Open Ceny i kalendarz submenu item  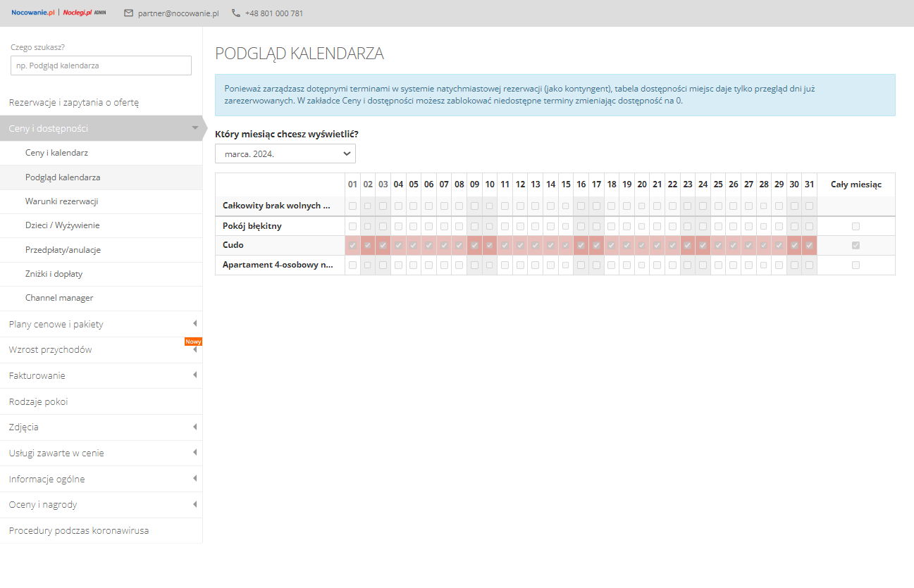pyautogui.click(x=56, y=153)
